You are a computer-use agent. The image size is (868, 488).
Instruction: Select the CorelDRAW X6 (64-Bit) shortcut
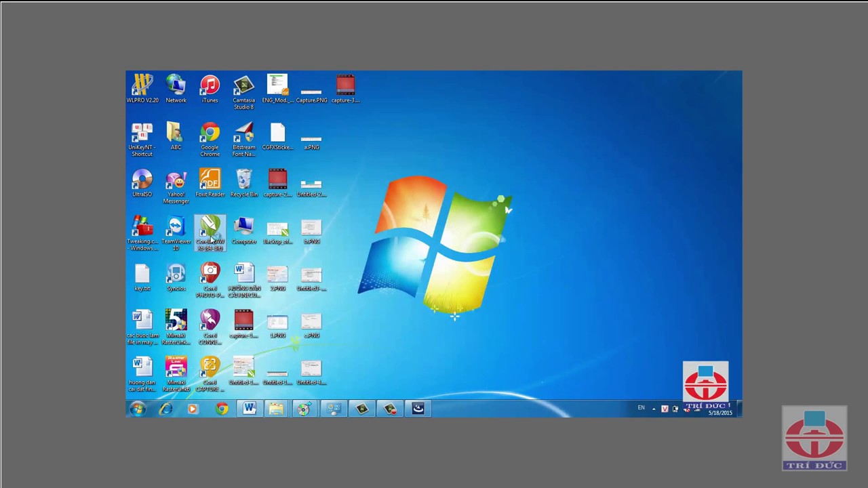click(x=210, y=234)
